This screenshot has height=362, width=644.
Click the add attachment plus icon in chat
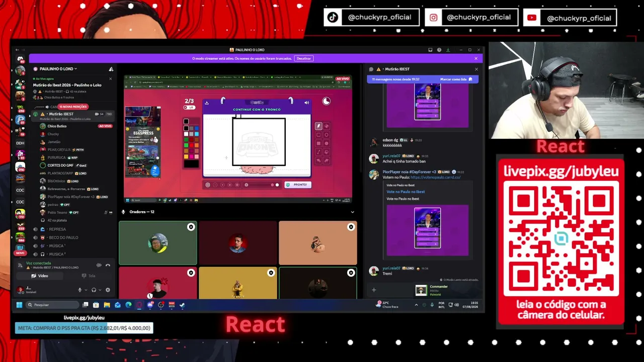374,290
